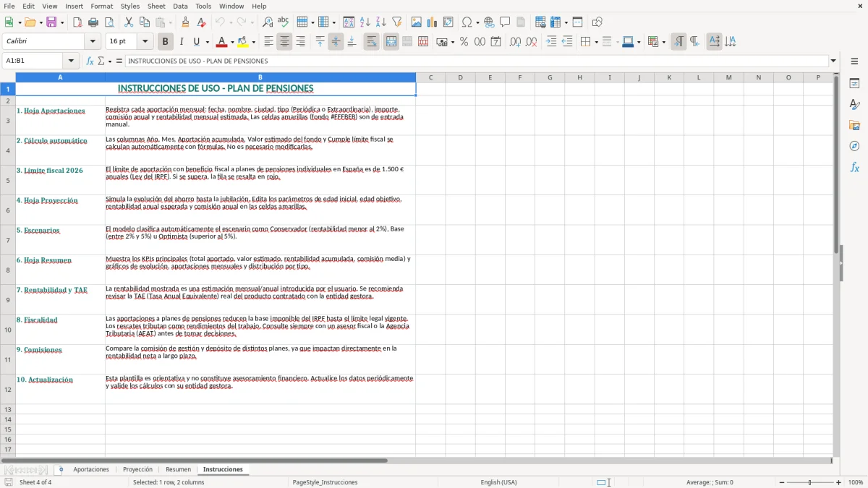The height and width of the screenshot is (488, 868).
Task: Open the Data menu
Action: pyautogui.click(x=181, y=6)
